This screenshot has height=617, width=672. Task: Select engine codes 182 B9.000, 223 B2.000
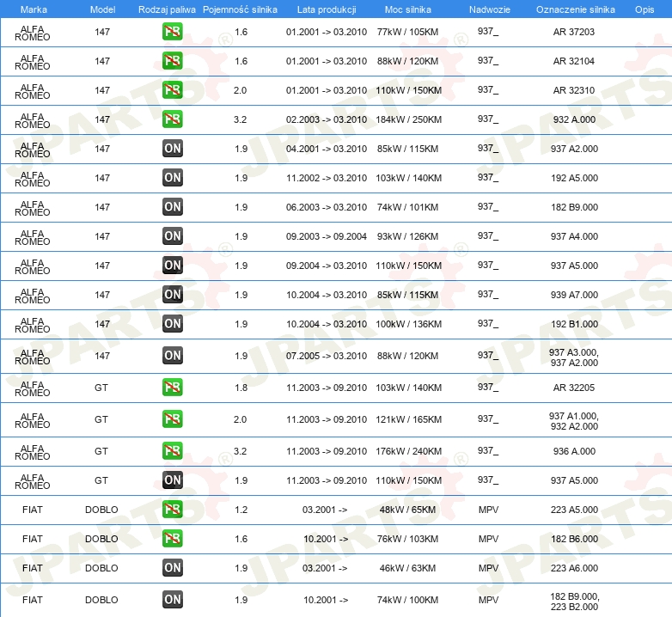click(575, 602)
